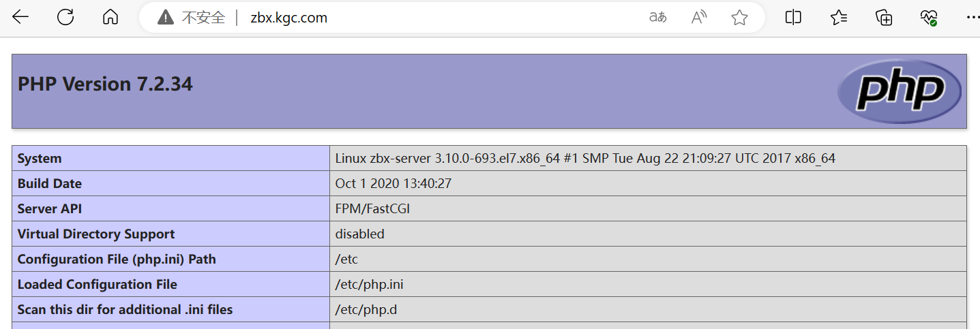Click the FPM/FastCGI value
The height and width of the screenshot is (329, 980).
coord(372,209)
